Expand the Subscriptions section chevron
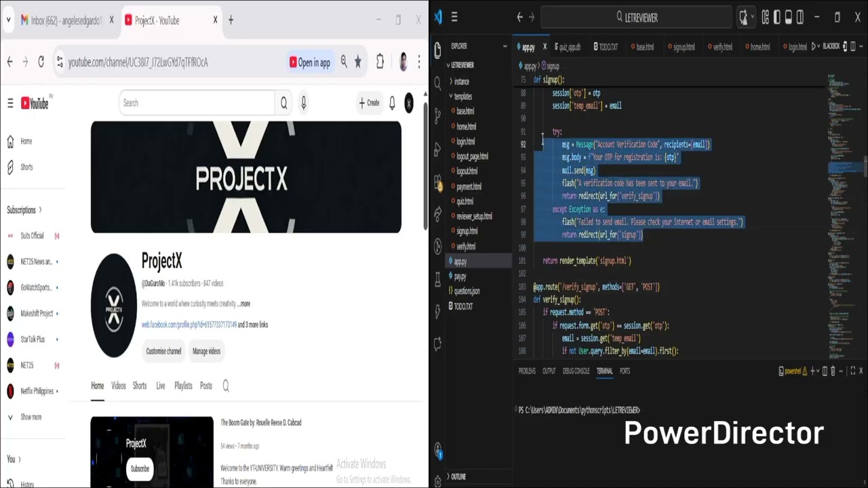Image resolution: width=868 pixels, height=488 pixels. coord(40,210)
